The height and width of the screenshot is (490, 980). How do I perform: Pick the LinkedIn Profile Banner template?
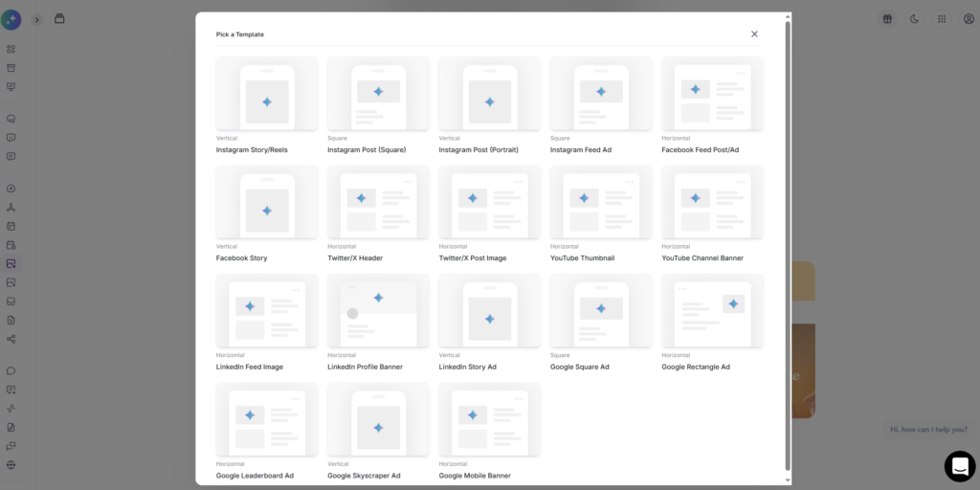coord(378,311)
